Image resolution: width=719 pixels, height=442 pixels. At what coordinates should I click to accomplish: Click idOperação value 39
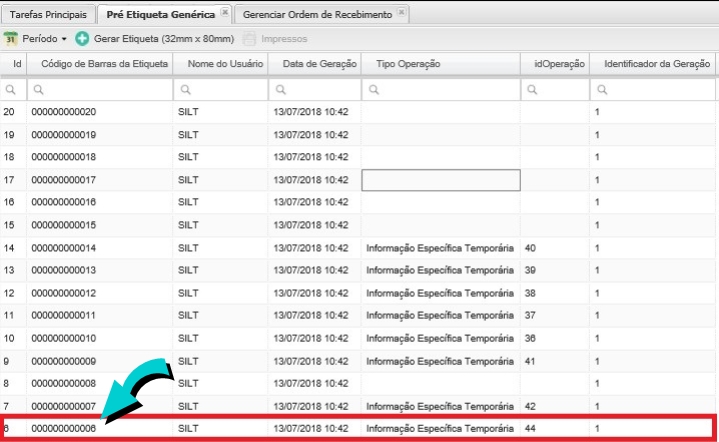tap(531, 270)
